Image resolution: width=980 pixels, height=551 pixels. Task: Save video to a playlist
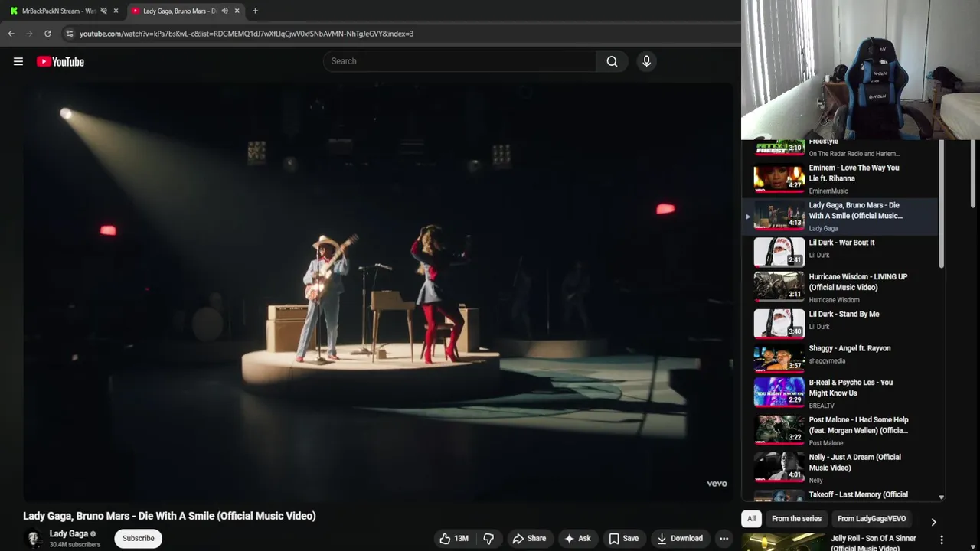623,539
